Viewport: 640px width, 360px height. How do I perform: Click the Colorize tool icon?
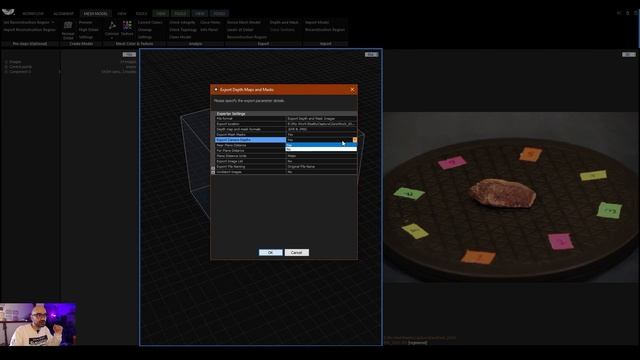[112, 25]
